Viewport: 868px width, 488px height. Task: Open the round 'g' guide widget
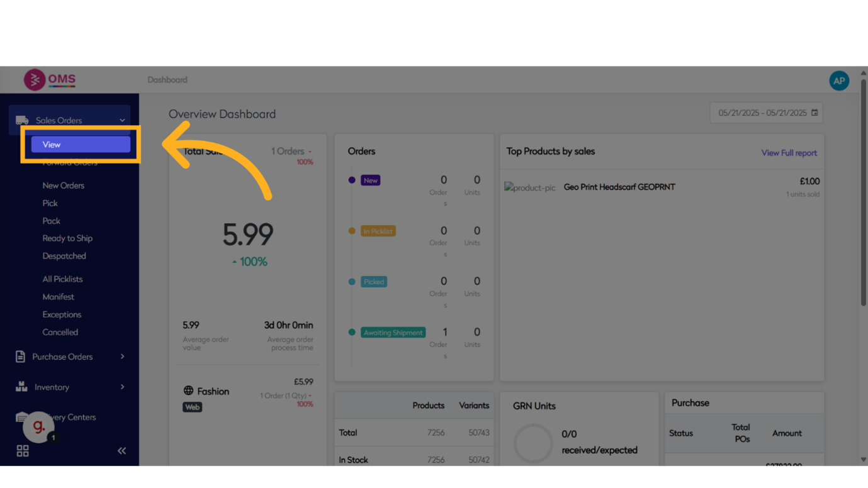point(39,427)
